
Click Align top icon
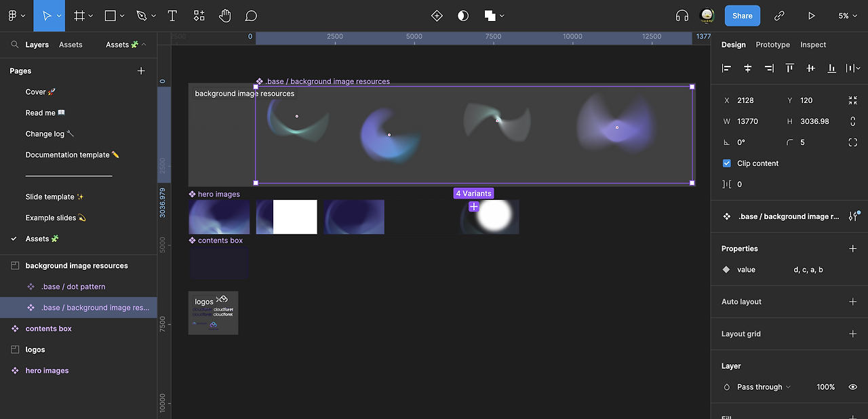[790, 68]
